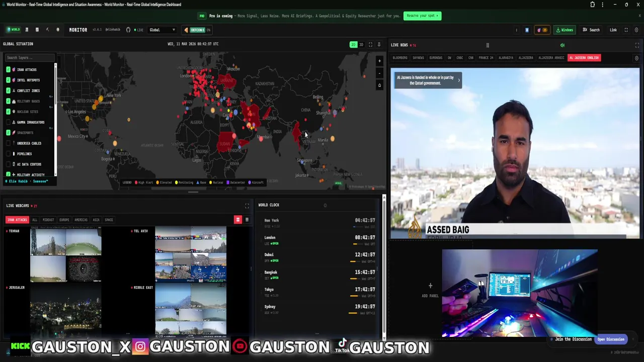The width and height of the screenshot is (644, 362).
Task: Select Space webcams filter
Action: (x=109, y=220)
